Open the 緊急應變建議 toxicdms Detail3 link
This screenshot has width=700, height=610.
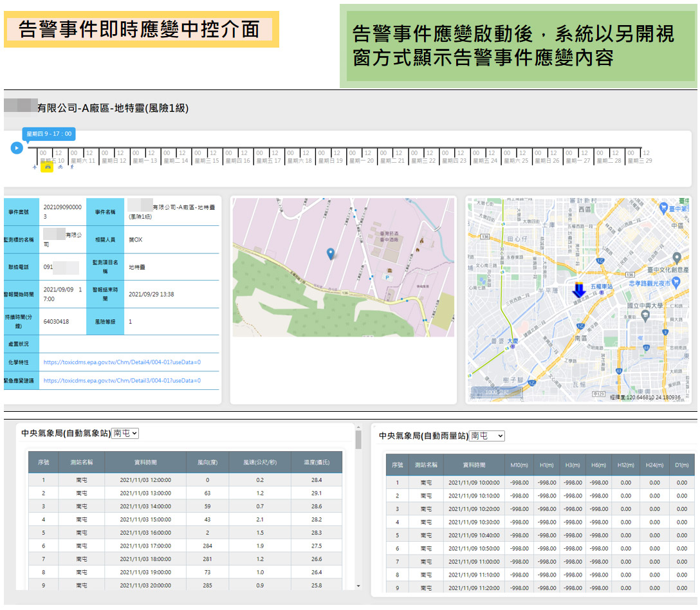122,380
